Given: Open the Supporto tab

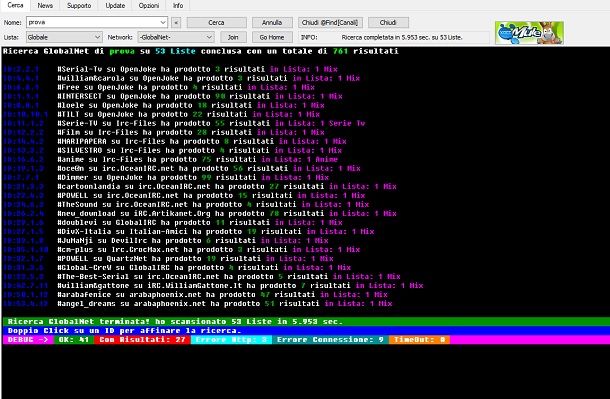Looking at the screenshot, I should pos(79,5).
